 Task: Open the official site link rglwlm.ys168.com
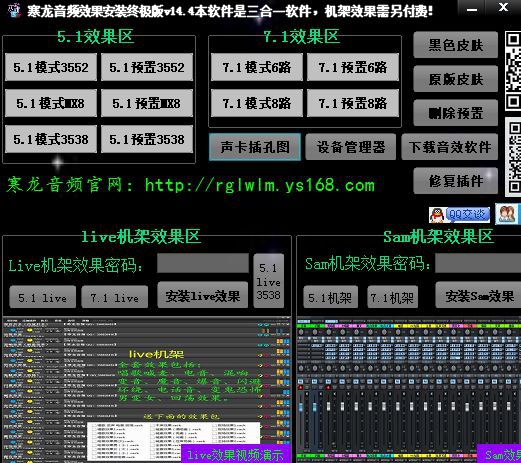click(260, 185)
